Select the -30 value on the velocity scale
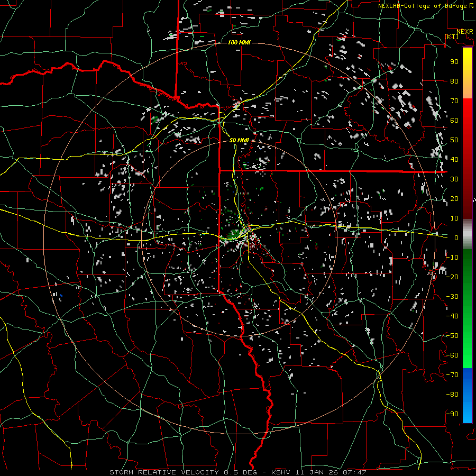 click(452, 297)
